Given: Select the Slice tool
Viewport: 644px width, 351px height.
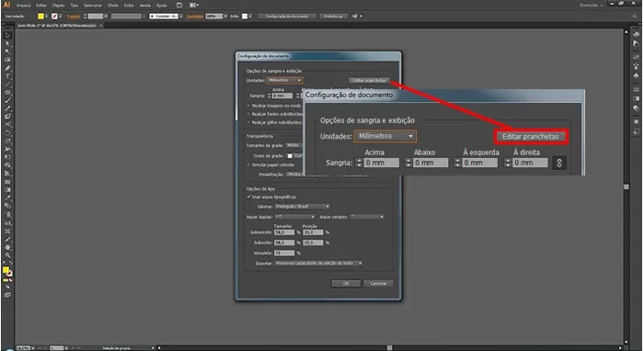Looking at the screenshot, I should pyautogui.click(x=7, y=240).
